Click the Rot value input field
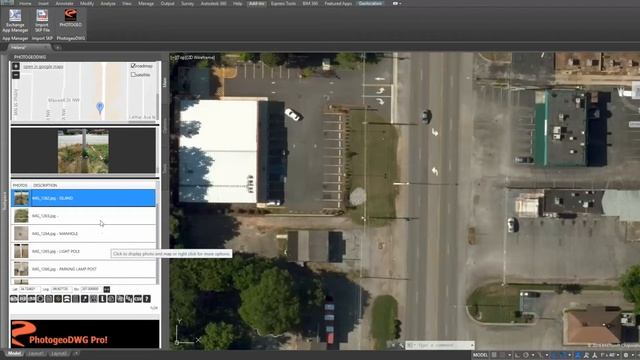The height and width of the screenshot is (360, 640). click(x=91, y=289)
